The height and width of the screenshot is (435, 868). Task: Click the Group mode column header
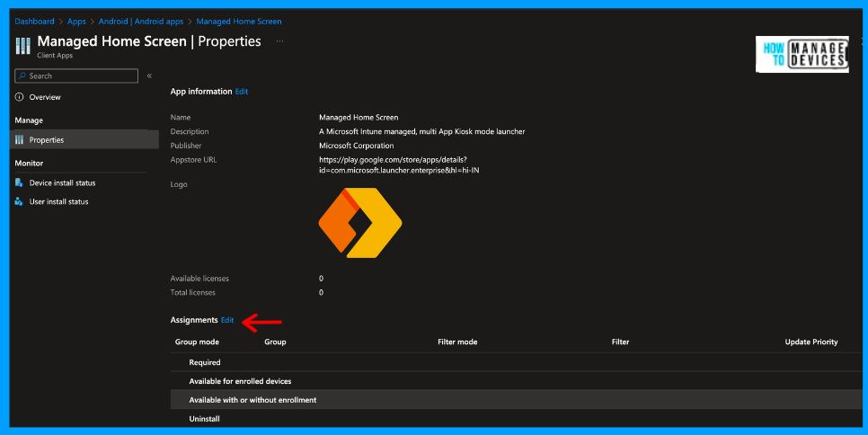click(197, 342)
